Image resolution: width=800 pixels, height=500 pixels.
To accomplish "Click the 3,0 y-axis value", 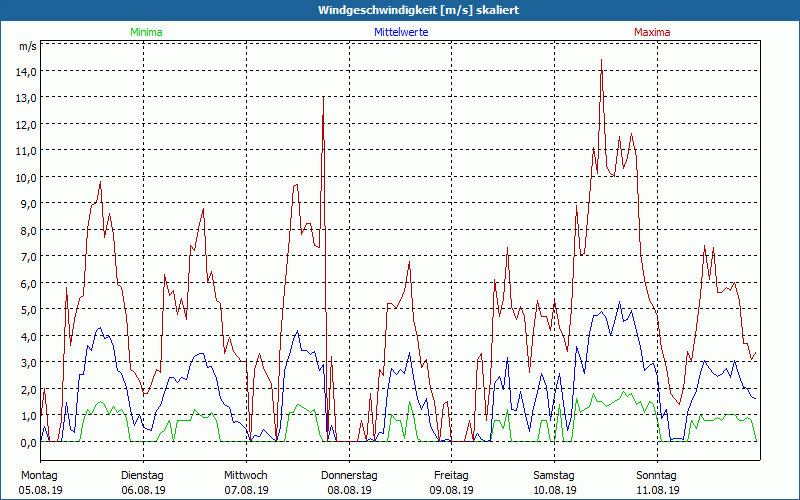I will (30, 363).
